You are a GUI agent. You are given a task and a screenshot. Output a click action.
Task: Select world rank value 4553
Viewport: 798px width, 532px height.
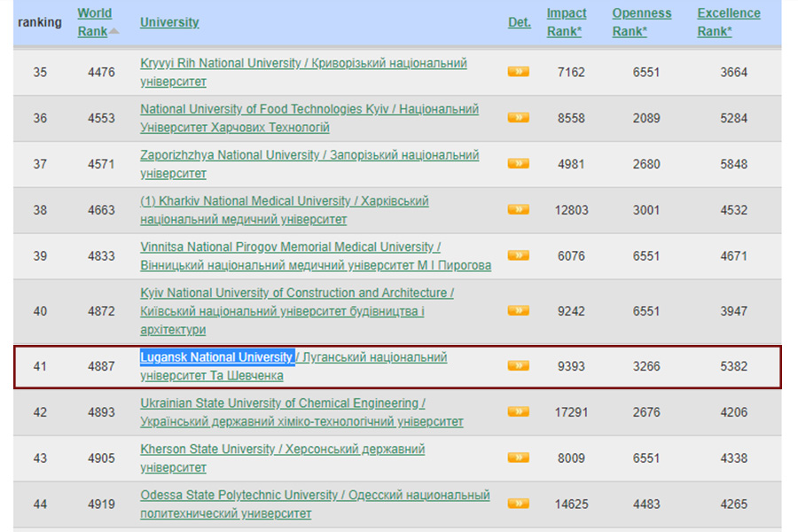click(x=101, y=118)
